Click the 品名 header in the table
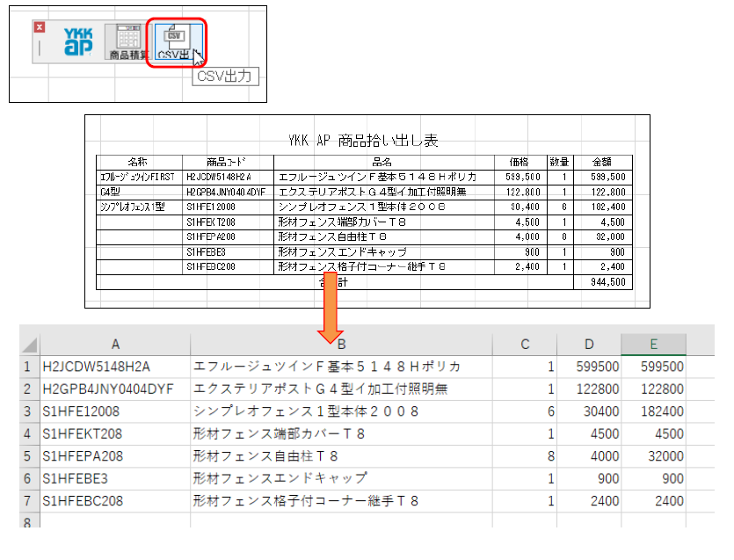This screenshot has height=560, width=734. point(383,162)
